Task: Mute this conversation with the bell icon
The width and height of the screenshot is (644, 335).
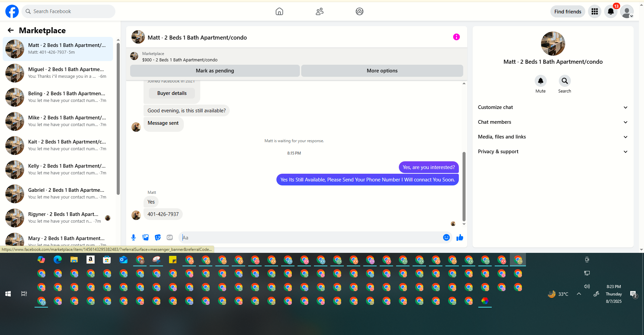Action: pos(541,81)
